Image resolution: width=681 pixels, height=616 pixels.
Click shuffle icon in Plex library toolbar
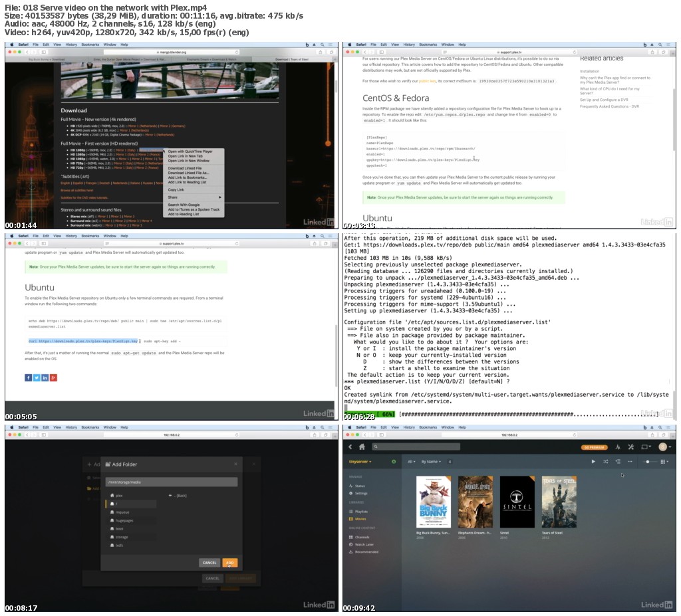point(605,462)
